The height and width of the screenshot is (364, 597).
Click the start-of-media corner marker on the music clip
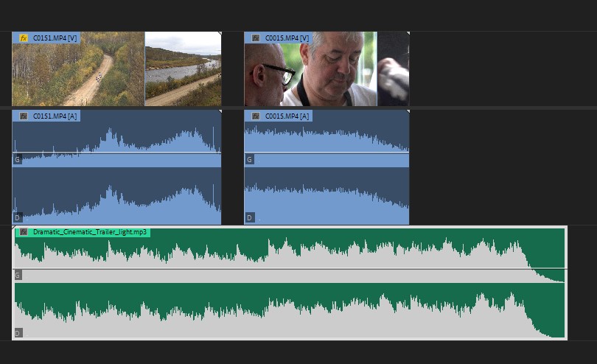pyautogui.click(x=14, y=228)
